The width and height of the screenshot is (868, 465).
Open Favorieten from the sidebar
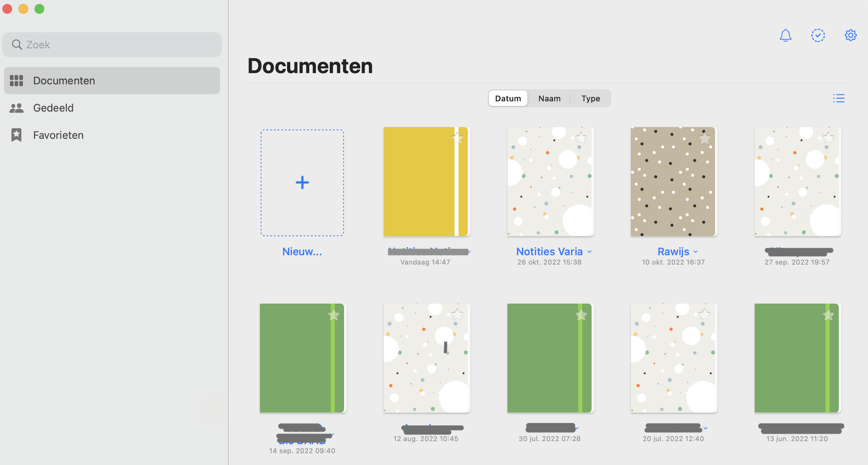(x=58, y=135)
